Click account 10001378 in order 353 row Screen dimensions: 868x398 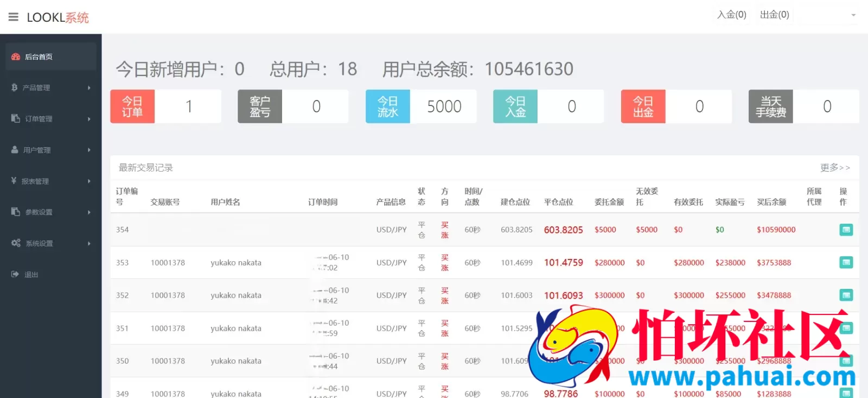pyautogui.click(x=168, y=263)
